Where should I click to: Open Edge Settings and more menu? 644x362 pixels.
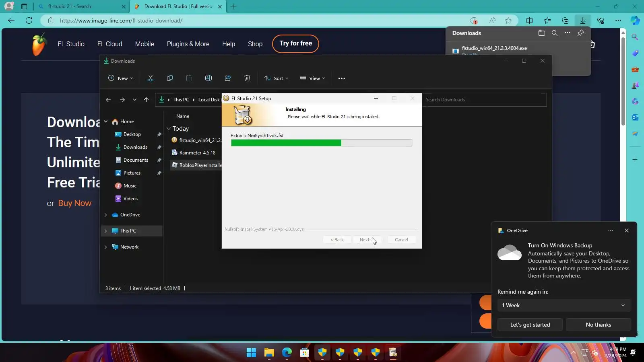tap(618, 21)
